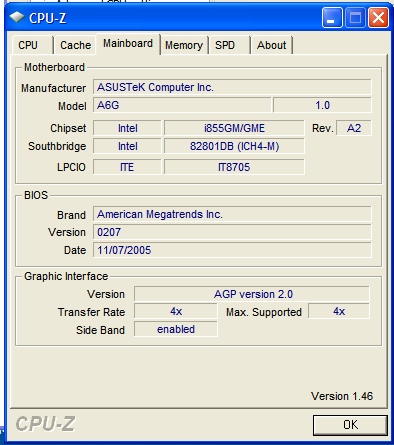This screenshot has height=445, width=394.
Task: Click the Max. Supported label
Action: (x=264, y=312)
